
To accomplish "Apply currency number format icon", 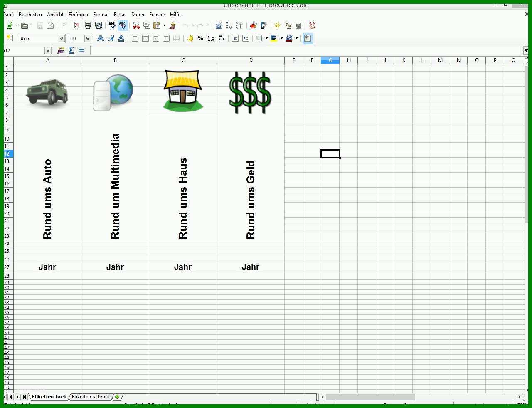I will (x=190, y=38).
